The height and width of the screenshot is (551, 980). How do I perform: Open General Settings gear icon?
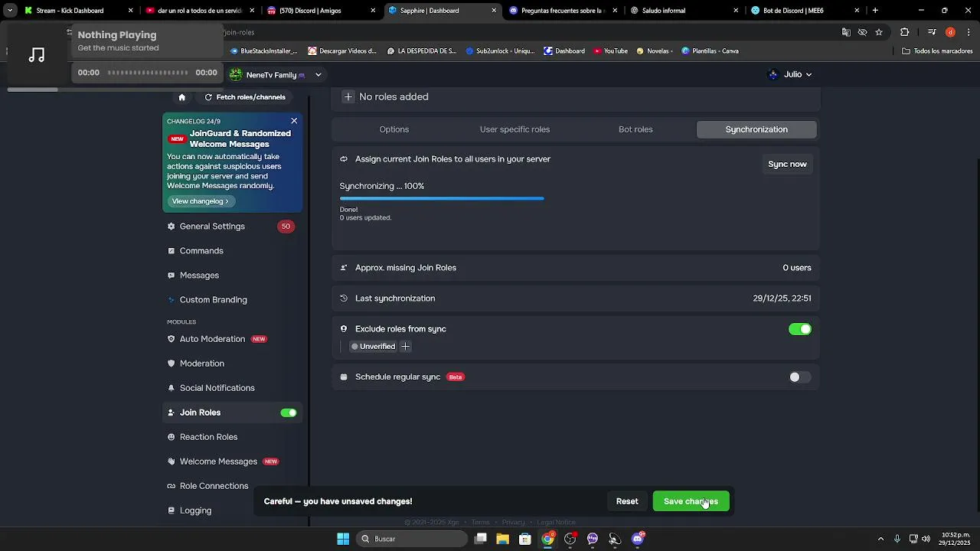click(171, 227)
